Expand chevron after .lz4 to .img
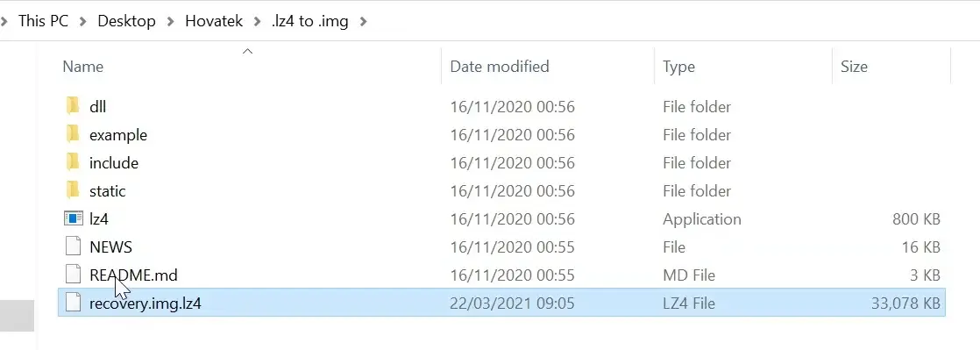This screenshot has height=350, width=980. tap(363, 21)
